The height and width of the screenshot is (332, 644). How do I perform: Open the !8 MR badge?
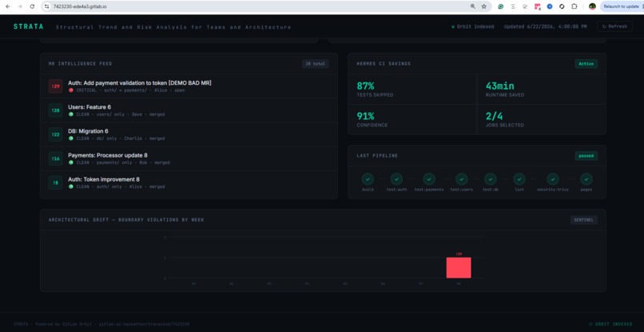click(55, 182)
